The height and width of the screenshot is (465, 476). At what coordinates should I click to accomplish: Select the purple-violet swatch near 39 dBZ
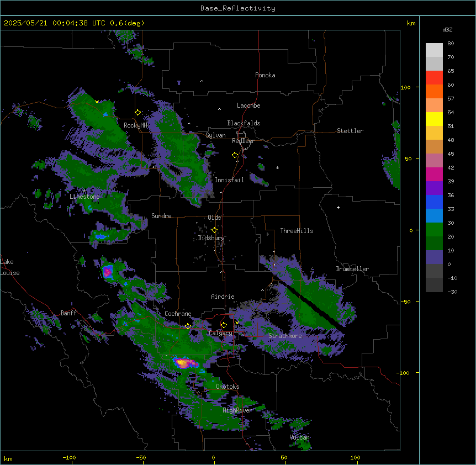click(434, 188)
